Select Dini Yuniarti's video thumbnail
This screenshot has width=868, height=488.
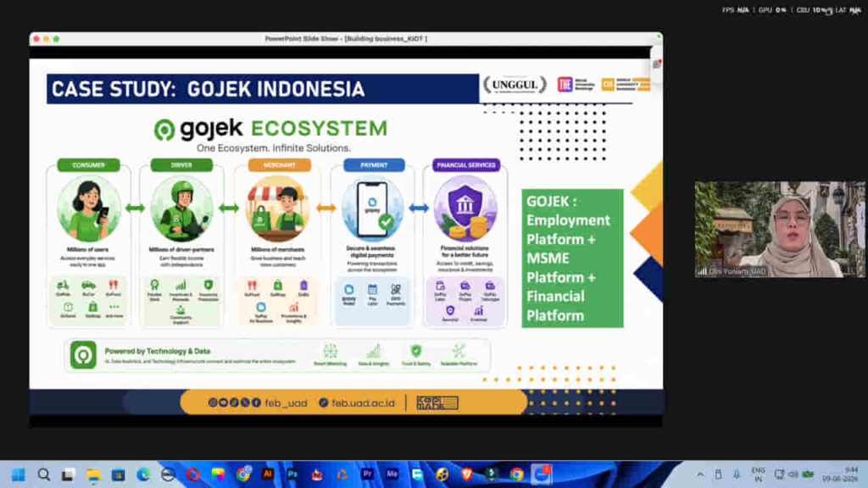coord(780,229)
